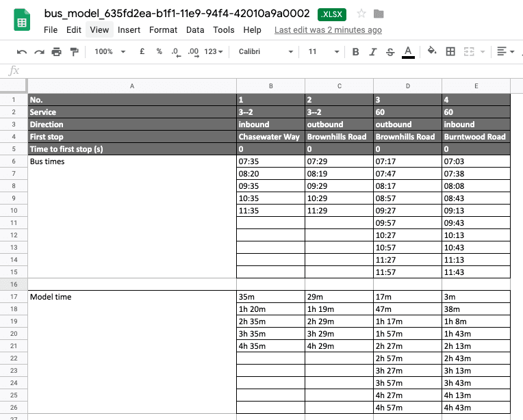Click the undo icon
The height and width of the screenshot is (420, 523).
(x=22, y=52)
